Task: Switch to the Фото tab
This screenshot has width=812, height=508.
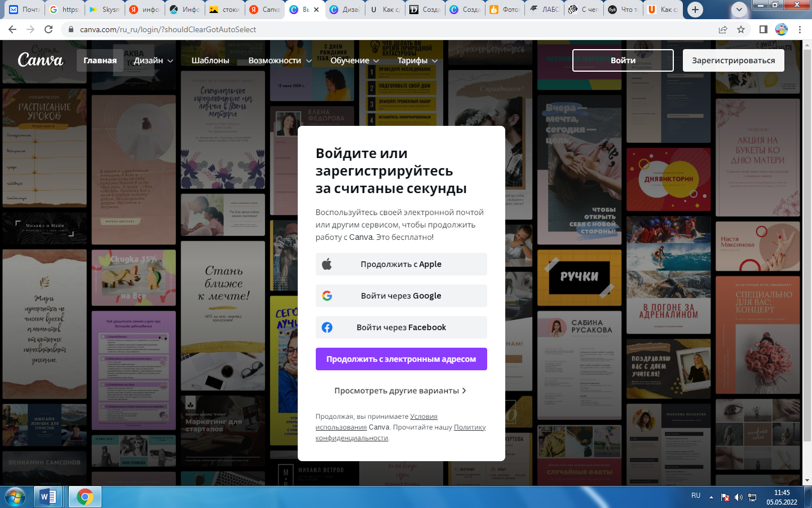Action: point(505,10)
